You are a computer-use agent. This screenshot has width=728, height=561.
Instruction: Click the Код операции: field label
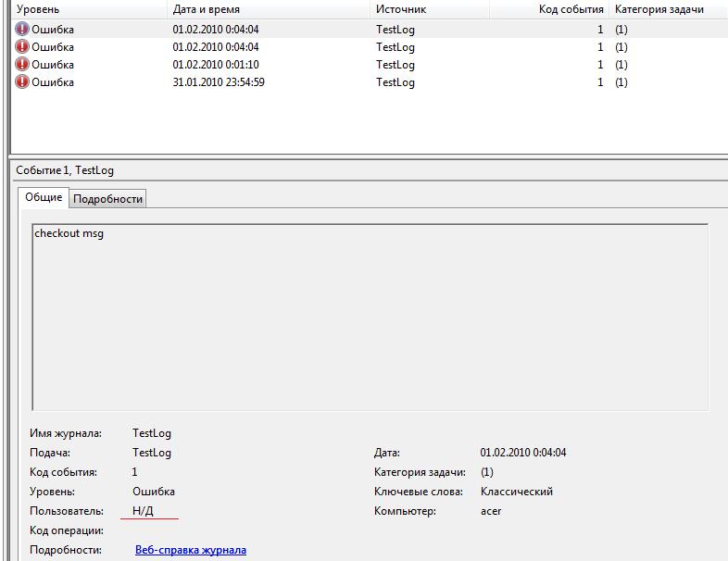67,530
